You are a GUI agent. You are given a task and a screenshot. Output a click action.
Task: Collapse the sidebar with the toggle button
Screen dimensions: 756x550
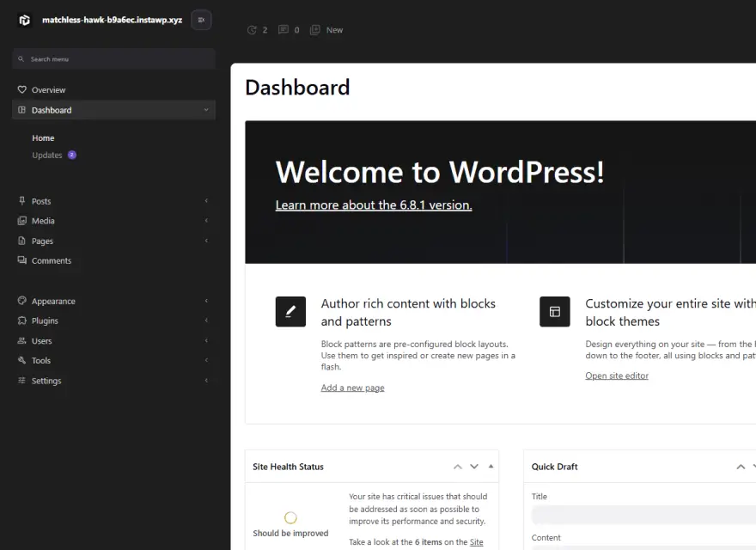click(x=201, y=20)
